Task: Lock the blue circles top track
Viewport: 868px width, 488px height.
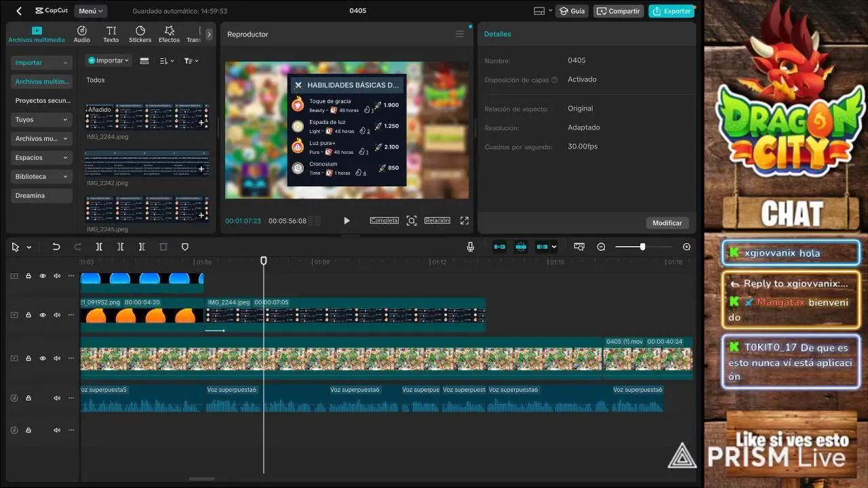Action: click(x=28, y=276)
